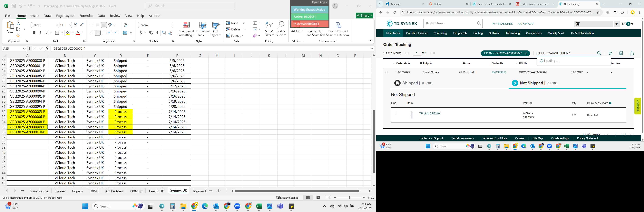Open TP-Link CPE210 product link
Screen dimensions: 644x212
tap(429, 114)
